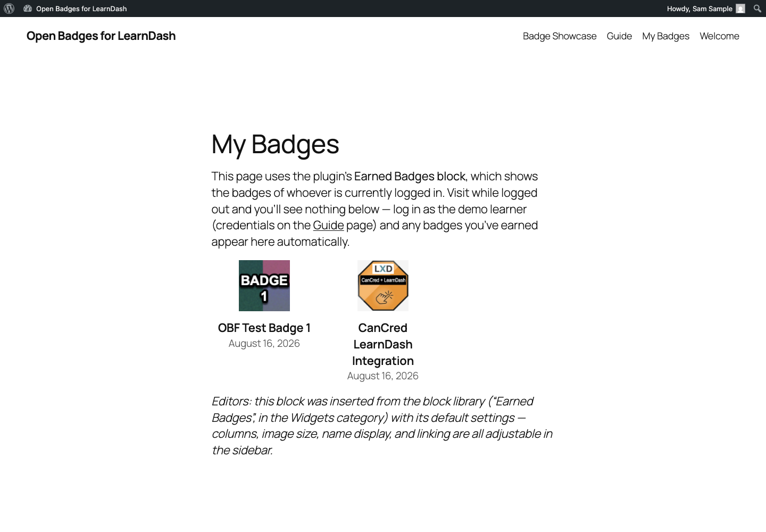Image resolution: width=766 pixels, height=532 pixels.
Task: Click Sam Sample's avatar image
Action: coord(740,9)
